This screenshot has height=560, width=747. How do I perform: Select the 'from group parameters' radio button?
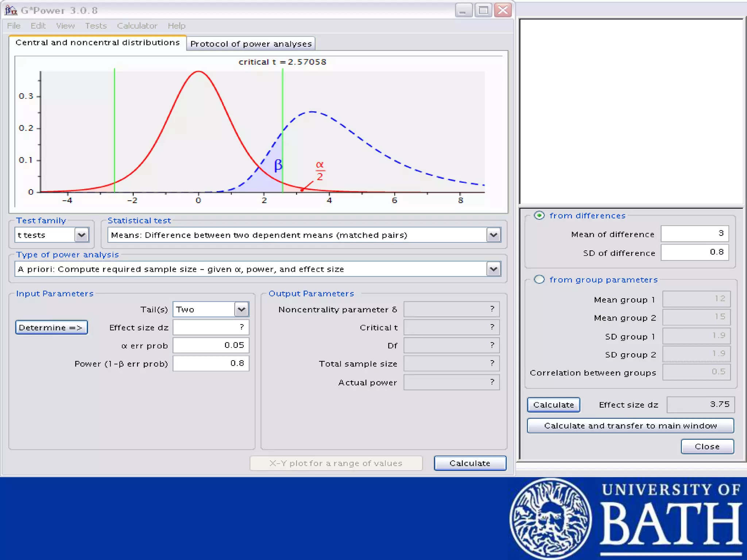pyautogui.click(x=539, y=280)
